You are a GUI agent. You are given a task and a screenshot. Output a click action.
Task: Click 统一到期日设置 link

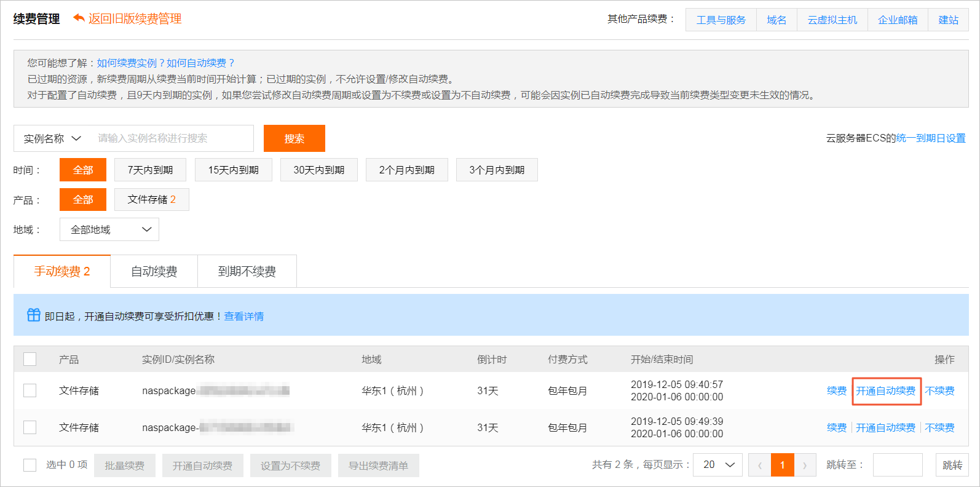point(931,138)
